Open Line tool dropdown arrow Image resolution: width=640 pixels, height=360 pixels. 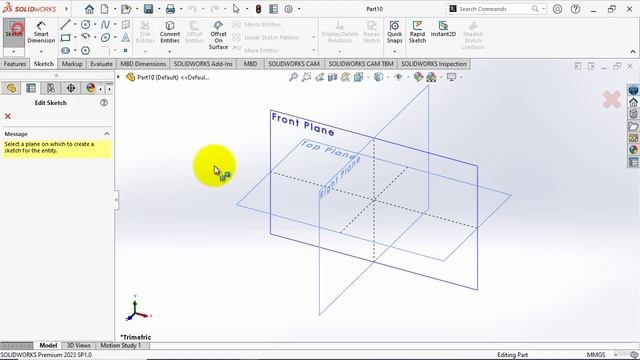click(x=75, y=24)
